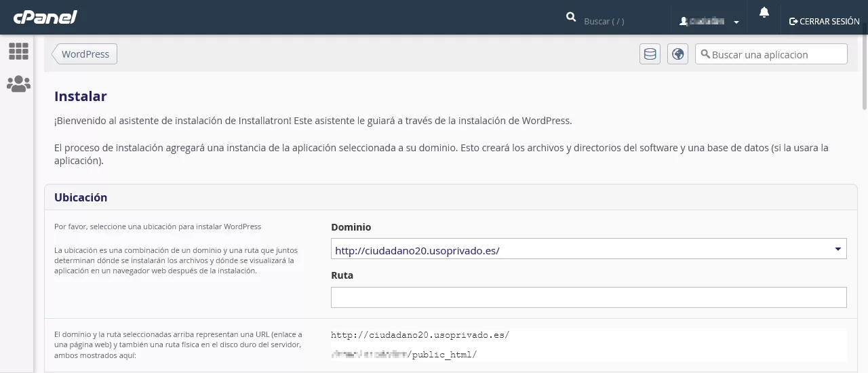Click the Dominio label

tap(351, 227)
